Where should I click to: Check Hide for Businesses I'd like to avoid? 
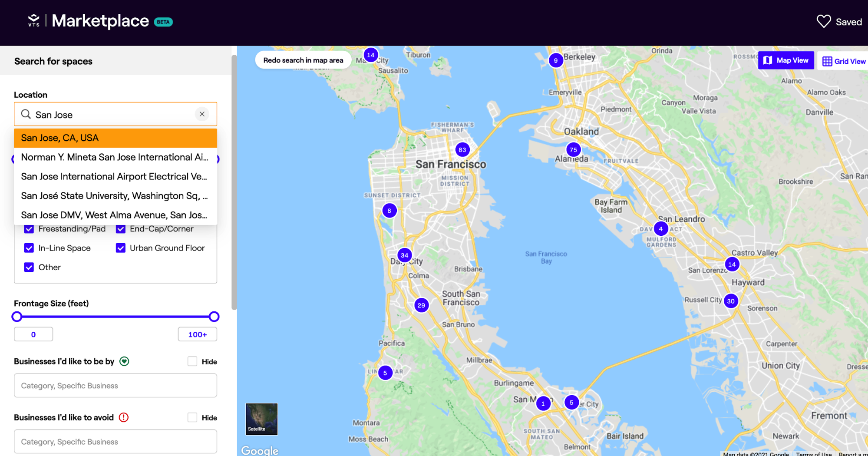coord(192,417)
